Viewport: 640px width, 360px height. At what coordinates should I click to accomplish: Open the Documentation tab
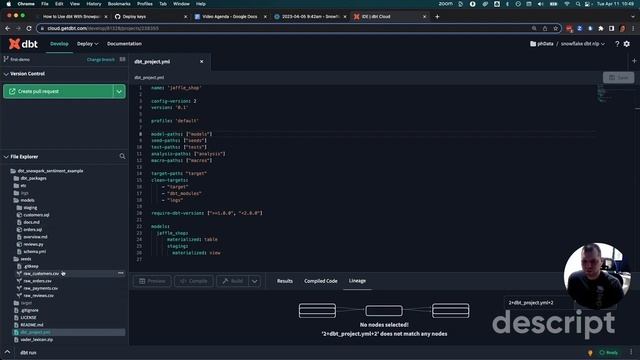pyautogui.click(x=124, y=44)
